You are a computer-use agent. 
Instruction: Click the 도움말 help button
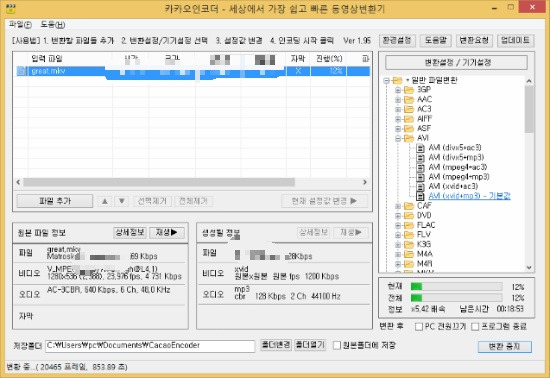(436, 41)
